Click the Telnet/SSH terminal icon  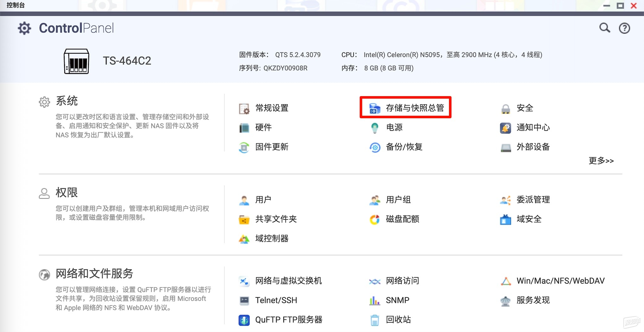point(244,301)
